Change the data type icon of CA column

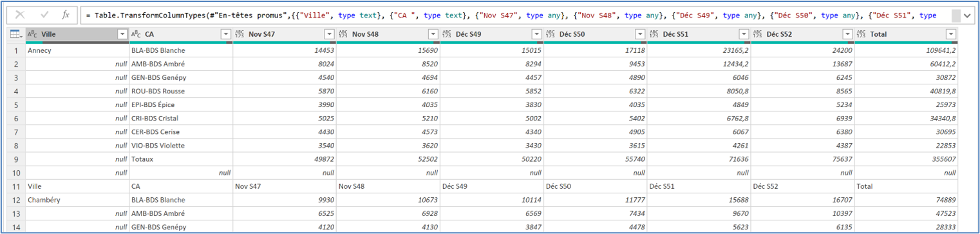[x=137, y=34]
